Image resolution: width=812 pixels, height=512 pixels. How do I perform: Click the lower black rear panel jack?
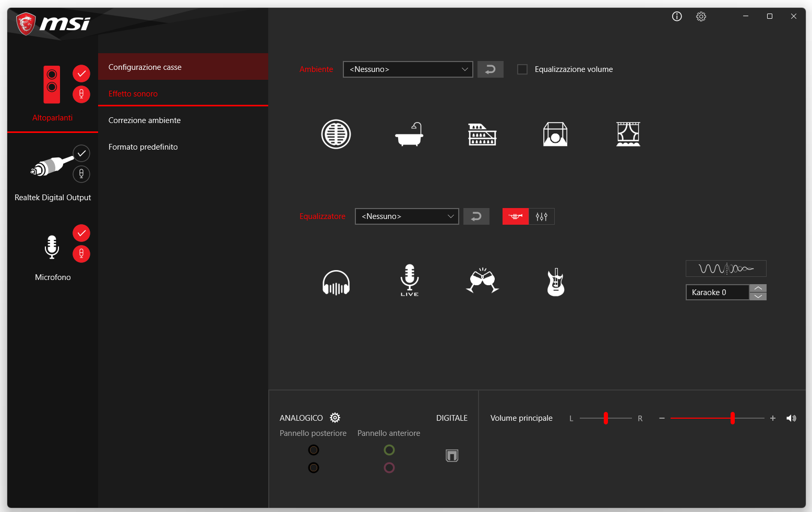(314, 468)
